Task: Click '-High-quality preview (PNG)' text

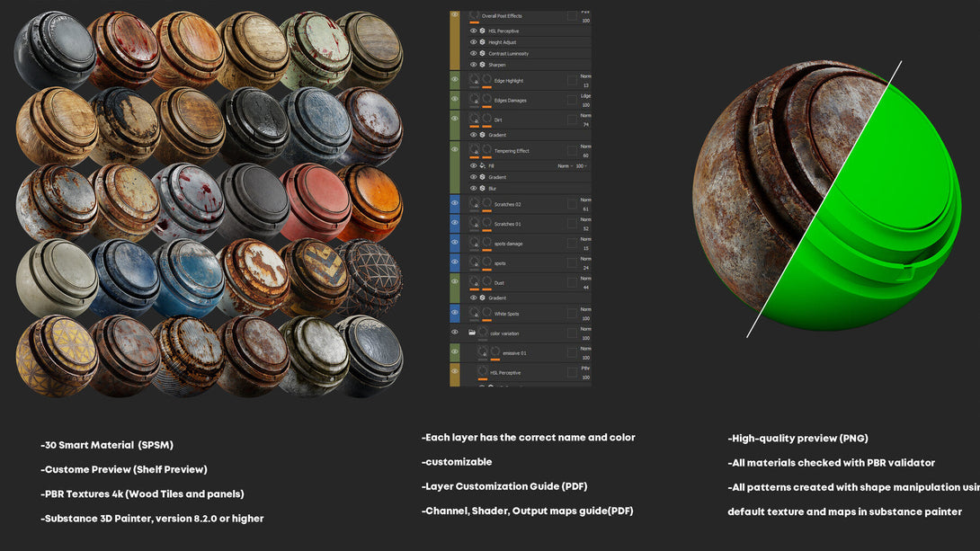Action: pyautogui.click(x=798, y=439)
